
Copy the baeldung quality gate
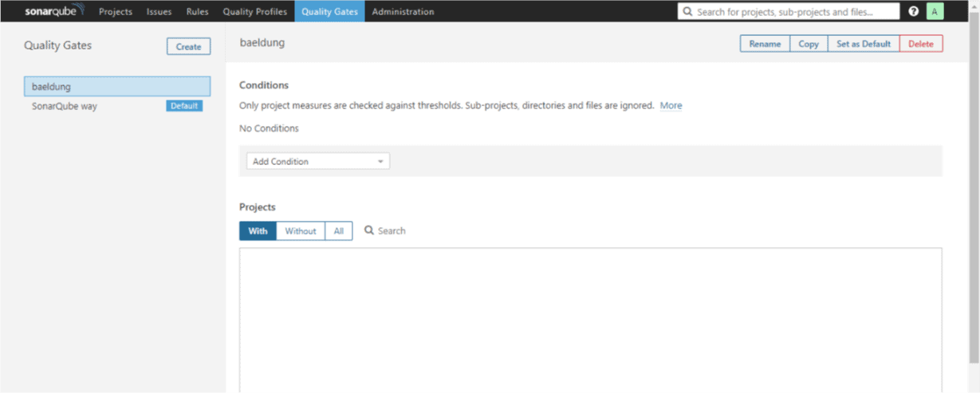809,44
